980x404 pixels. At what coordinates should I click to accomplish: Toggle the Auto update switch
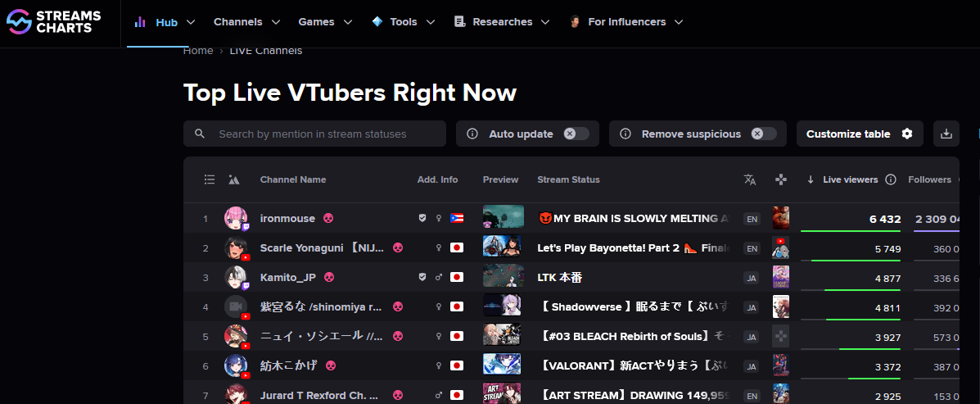(576, 134)
